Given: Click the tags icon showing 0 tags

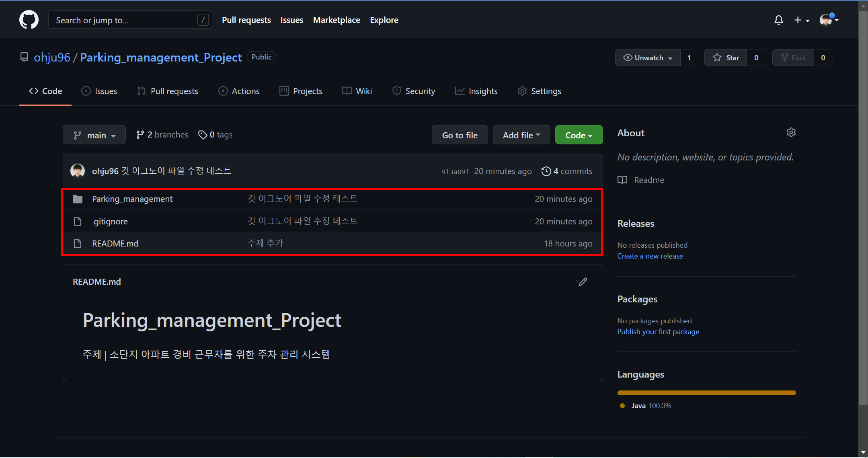Looking at the screenshot, I should [203, 135].
